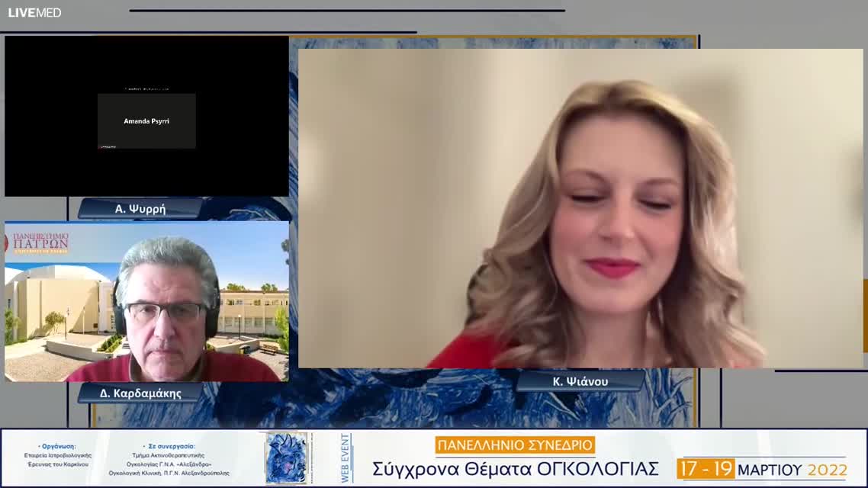Click the Σύγχρονα Θέματα ΟΓΚΟΛΟΓΙΑΣ title
This screenshot has width=868, height=488.
(x=516, y=469)
